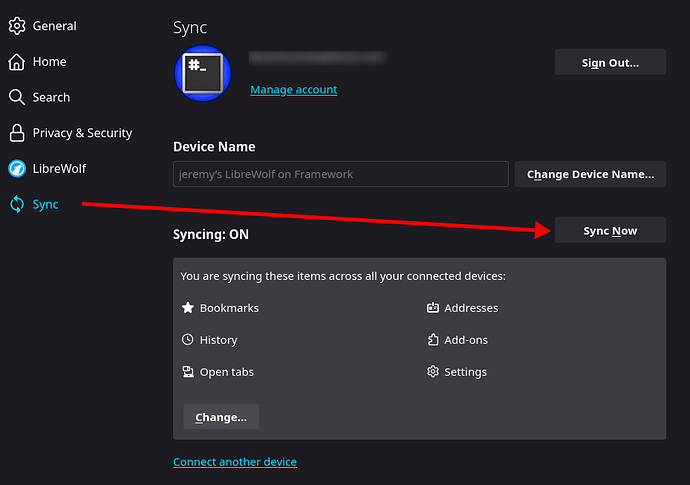
Task: Click the Sync Now button
Action: 610,230
